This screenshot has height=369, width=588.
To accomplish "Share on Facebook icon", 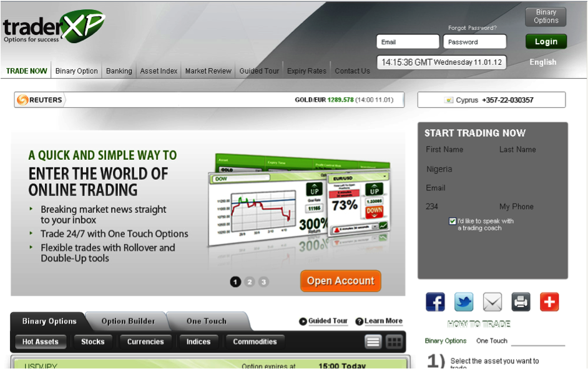I will coord(435,302).
